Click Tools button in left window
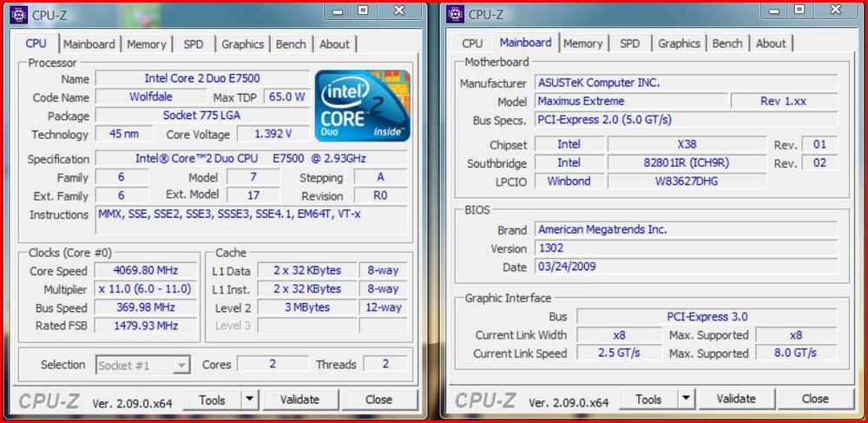 (213, 400)
